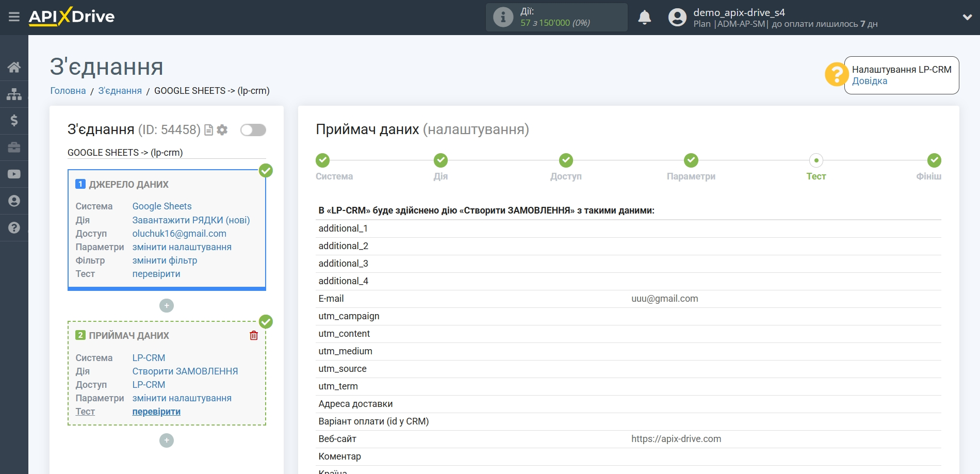Select the utm_campaign row
The width and height of the screenshot is (980, 474).
[628, 316]
